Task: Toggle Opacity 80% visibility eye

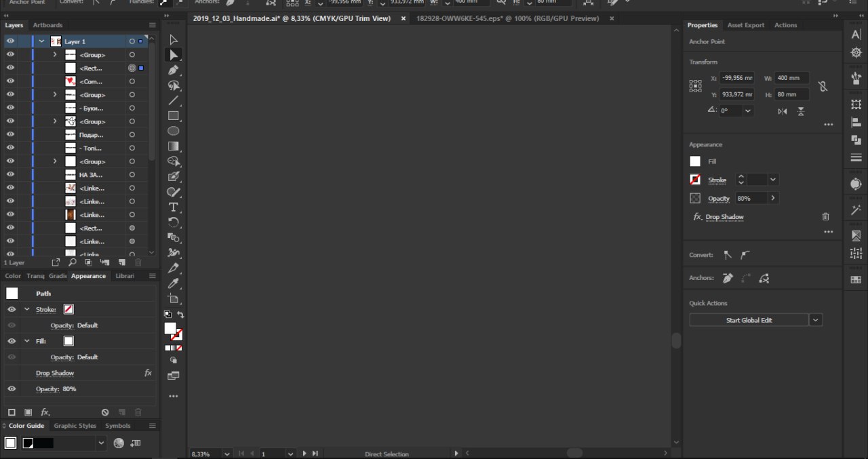Action: point(12,389)
